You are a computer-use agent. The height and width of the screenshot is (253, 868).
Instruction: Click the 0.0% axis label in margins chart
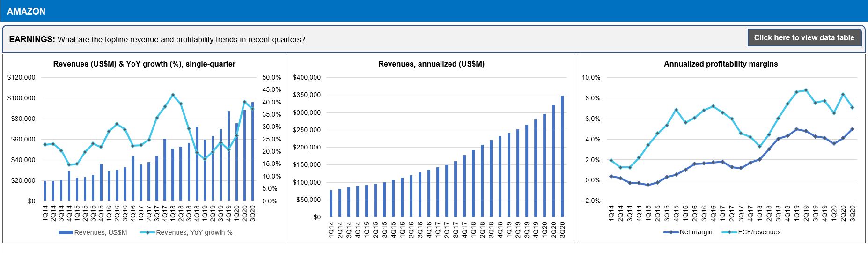[x=593, y=180]
